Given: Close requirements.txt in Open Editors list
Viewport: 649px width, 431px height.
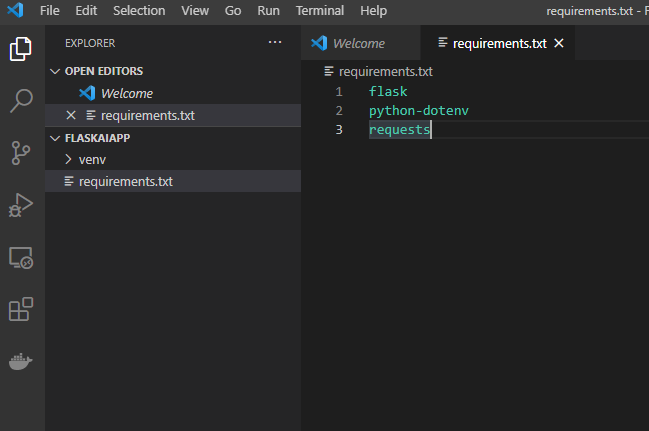Looking at the screenshot, I should pos(70,115).
